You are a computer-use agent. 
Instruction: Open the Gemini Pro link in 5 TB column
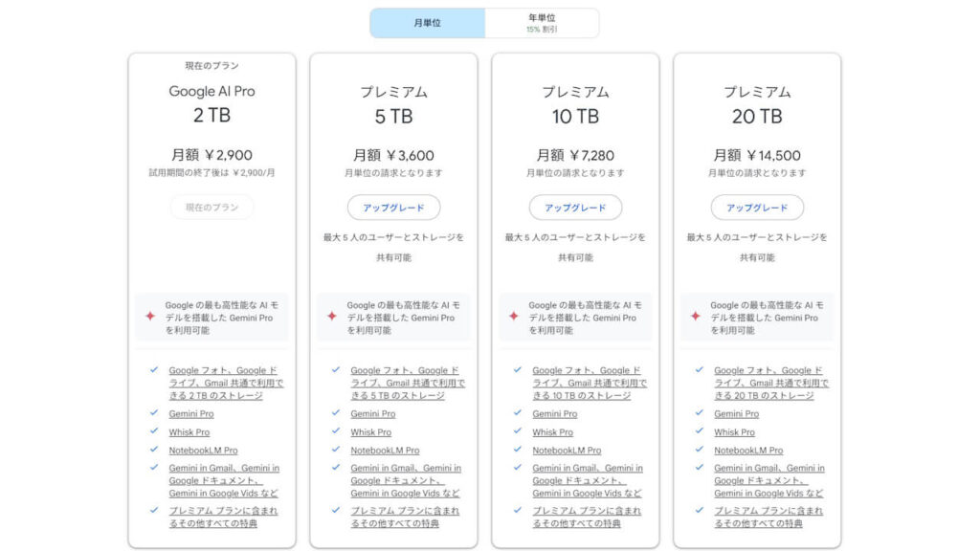tap(372, 413)
